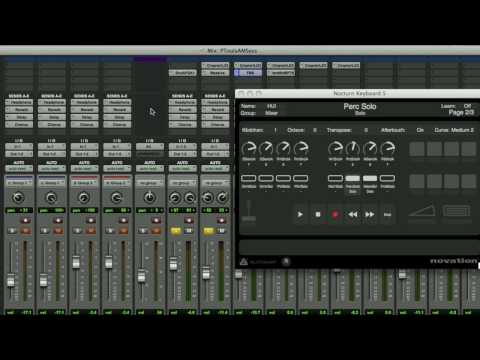Open Headphone send on first channel
Viewport: 480px width, 360px height.
coord(19,102)
